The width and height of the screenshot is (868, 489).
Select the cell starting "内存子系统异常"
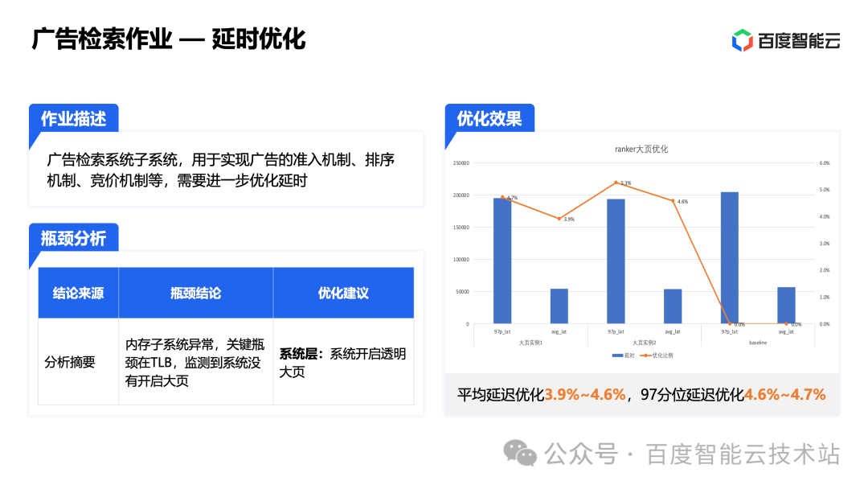[194, 362]
